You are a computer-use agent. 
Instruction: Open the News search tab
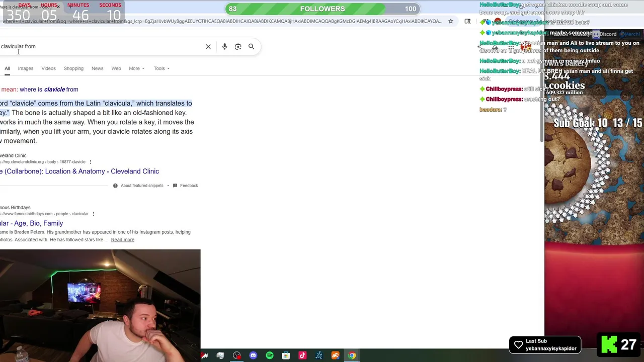pyautogui.click(x=97, y=68)
